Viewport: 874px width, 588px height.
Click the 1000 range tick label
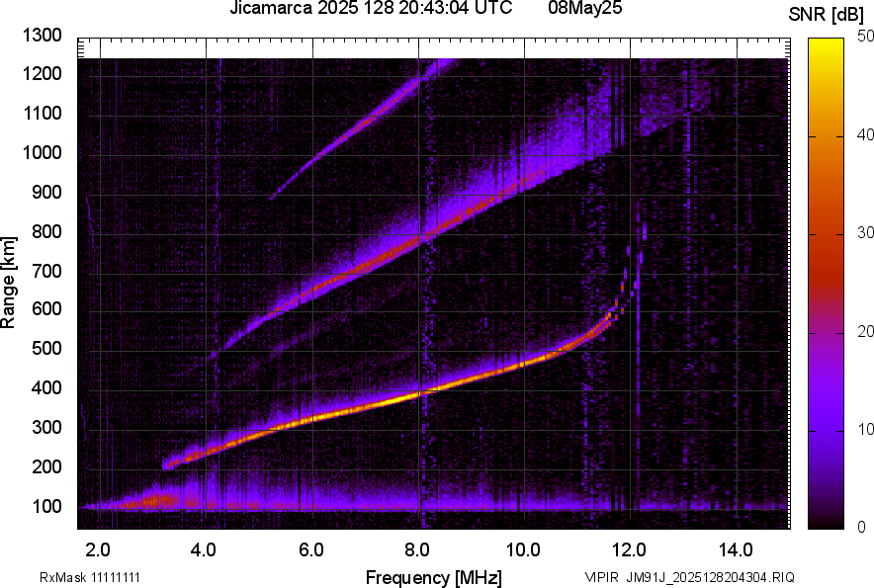pyautogui.click(x=42, y=152)
